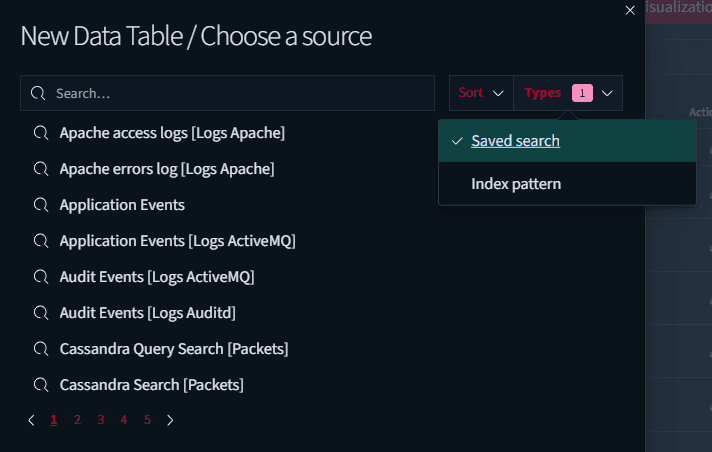Screen dimensions: 712x452
Task: Click the Types count badge showing 1
Action: 582,93
